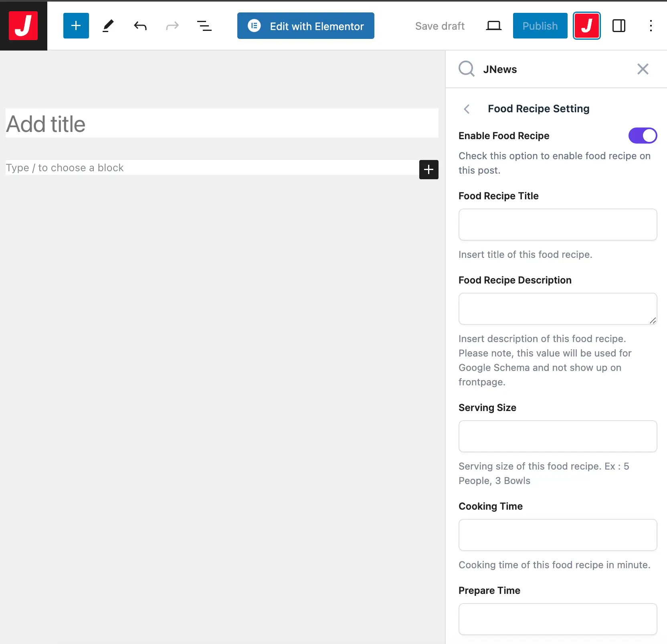Add a block with the black plus button
667x644 pixels.
click(x=428, y=169)
